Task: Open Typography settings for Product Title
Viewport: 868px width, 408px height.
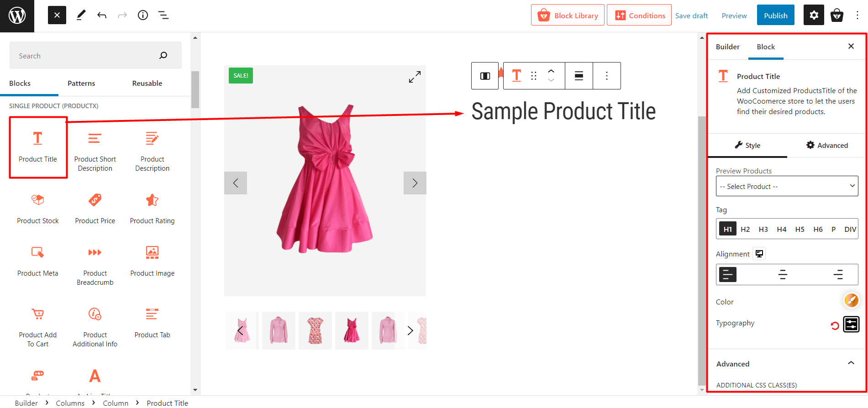Action: 851,324
